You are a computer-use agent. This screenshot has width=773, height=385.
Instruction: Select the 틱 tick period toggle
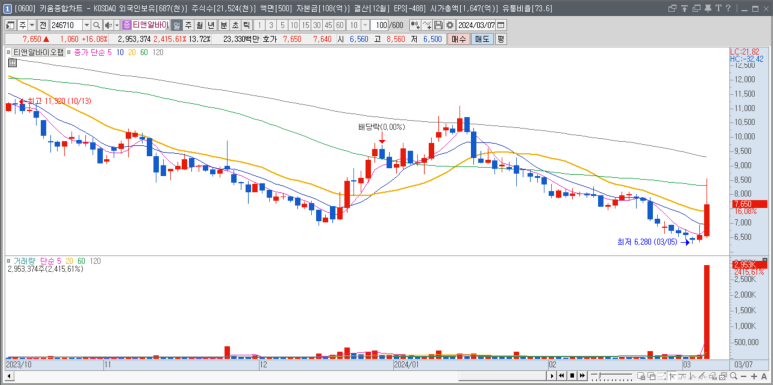(246, 25)
